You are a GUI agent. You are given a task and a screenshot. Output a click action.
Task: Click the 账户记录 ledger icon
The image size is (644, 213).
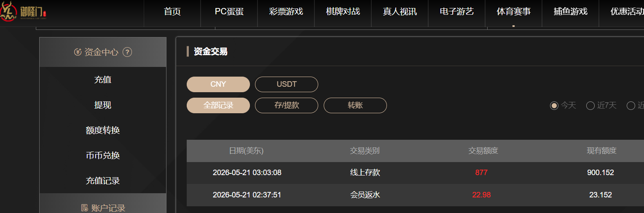tap(84, 208)
